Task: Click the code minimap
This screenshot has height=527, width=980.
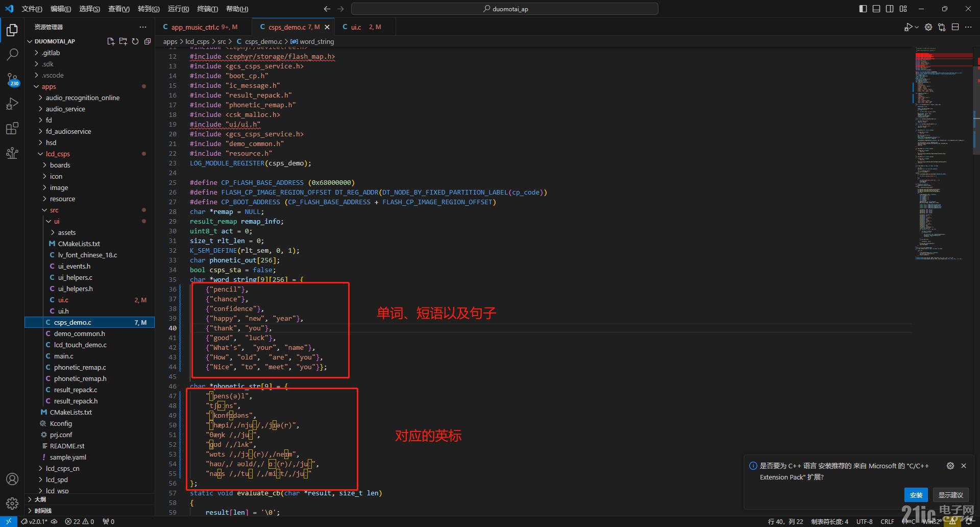Action: pyautogui.click(x=943, y=153)
